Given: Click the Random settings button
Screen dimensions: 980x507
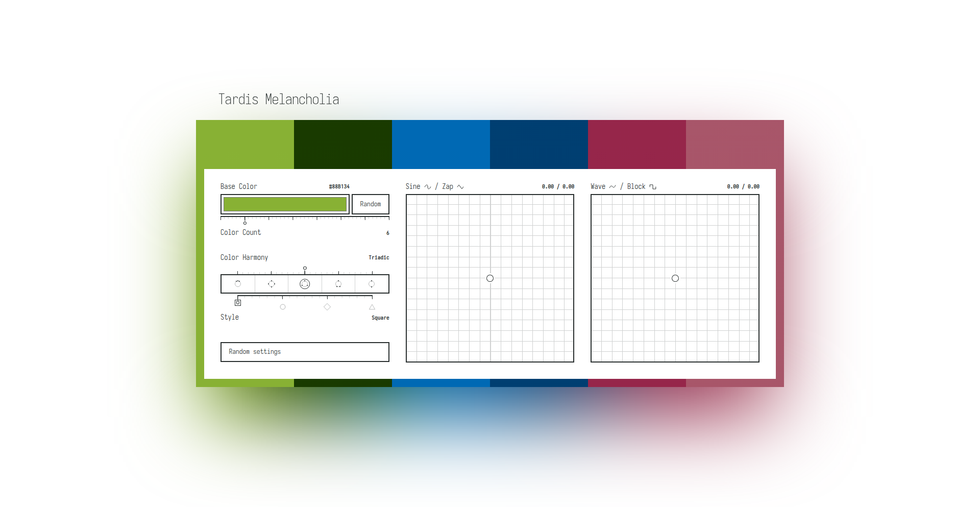Looking at the screenshot, I should point(305,352).
